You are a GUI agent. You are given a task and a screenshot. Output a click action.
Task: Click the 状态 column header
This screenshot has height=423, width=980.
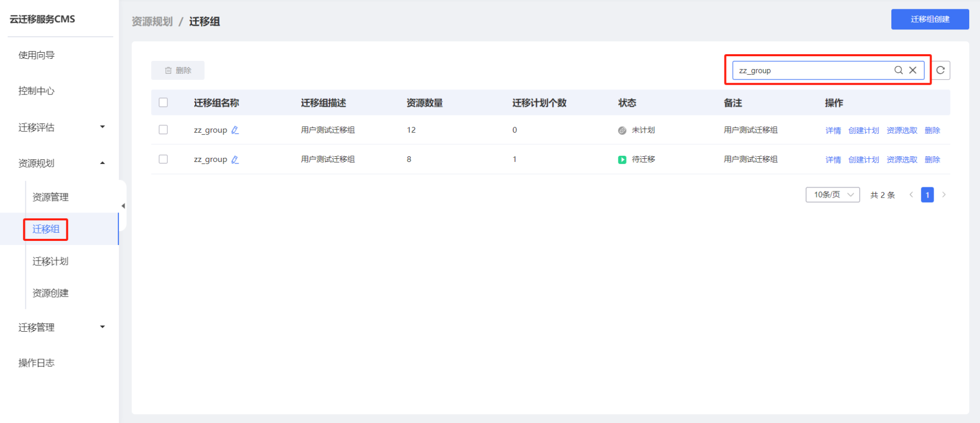point(627,103)
